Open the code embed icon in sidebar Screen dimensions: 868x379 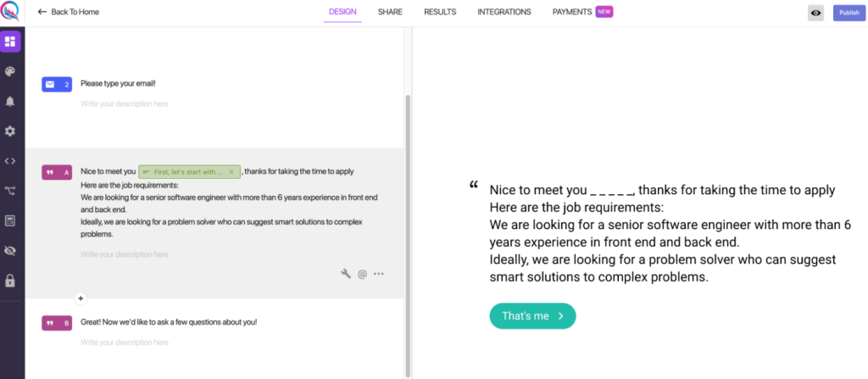[x=10, y=161]
